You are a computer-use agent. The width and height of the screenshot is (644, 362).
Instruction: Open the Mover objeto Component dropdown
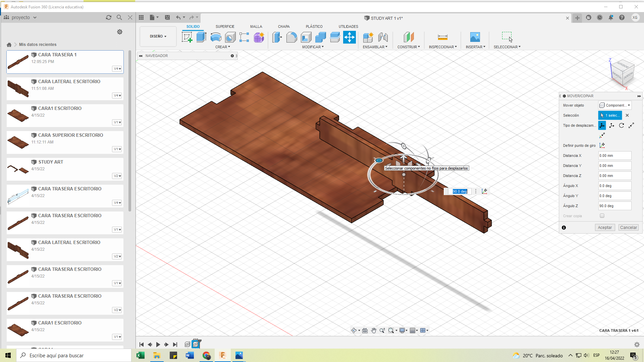click(615, 105)
